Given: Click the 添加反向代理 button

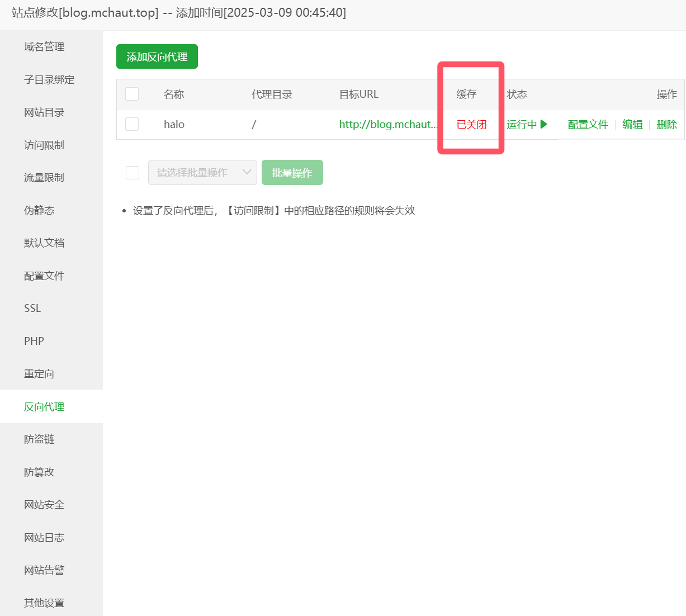Looking at the screenshot, I should (157, 56).
